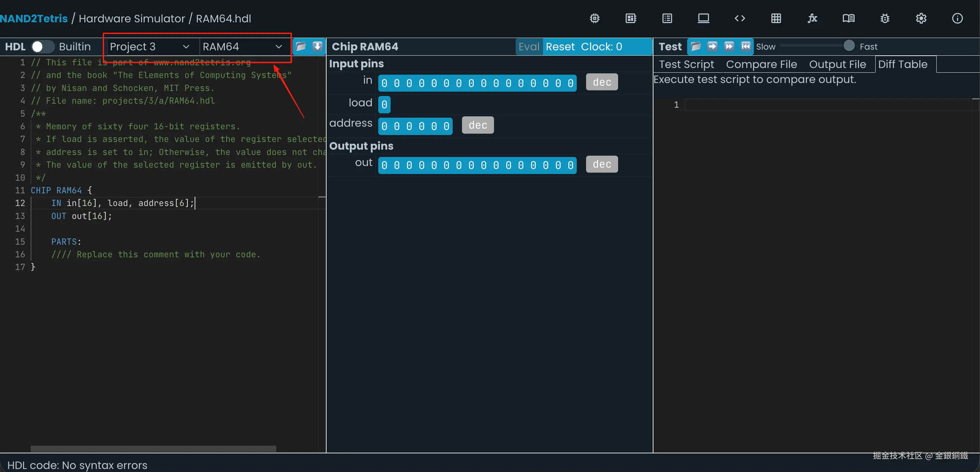Switch to the Compare File tab
The image size is (980, 472).
(x=761, y=64)
